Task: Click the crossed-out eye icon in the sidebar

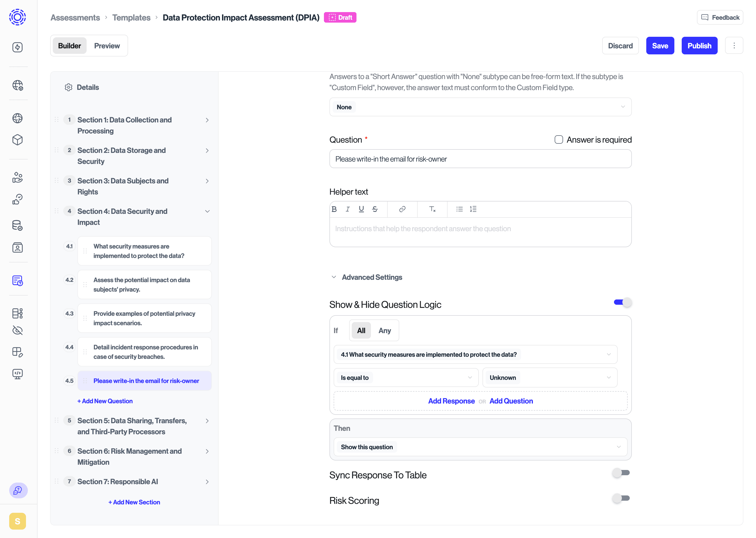Action: tap(18, 330)
